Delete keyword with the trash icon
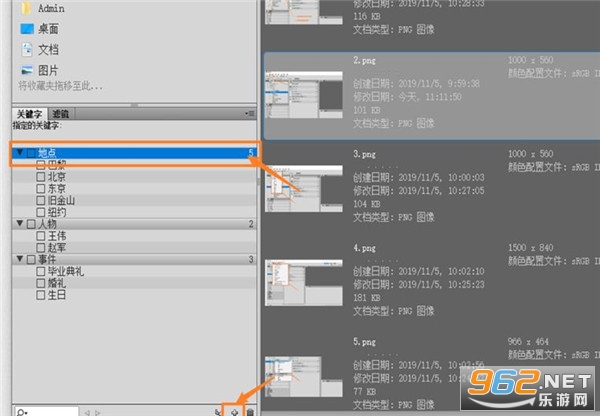Image resolution: width=600 pixels, height=416 pixels. pyautogui.click(x=250, y=412)
